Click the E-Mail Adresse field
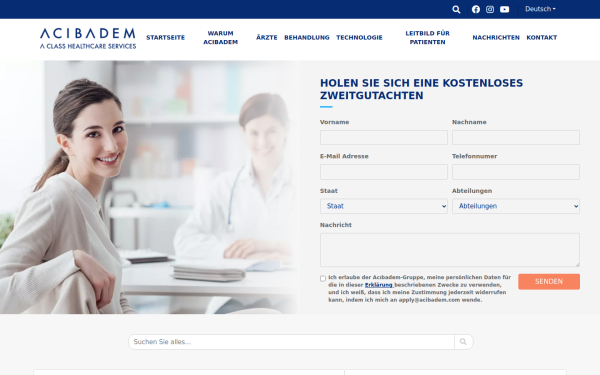The image size is (600, 375). click(x=384, y=172)
